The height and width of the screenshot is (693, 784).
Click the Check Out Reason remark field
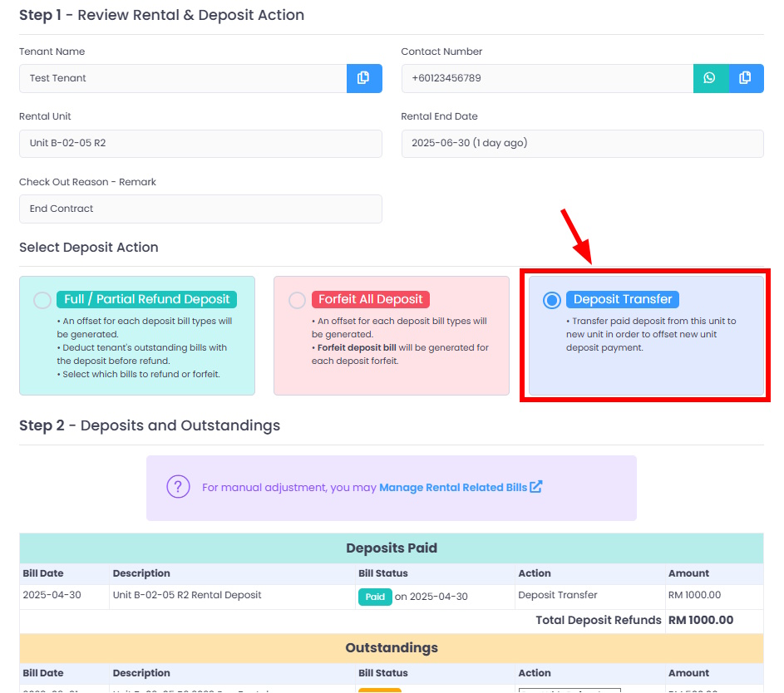coord(200,209)
